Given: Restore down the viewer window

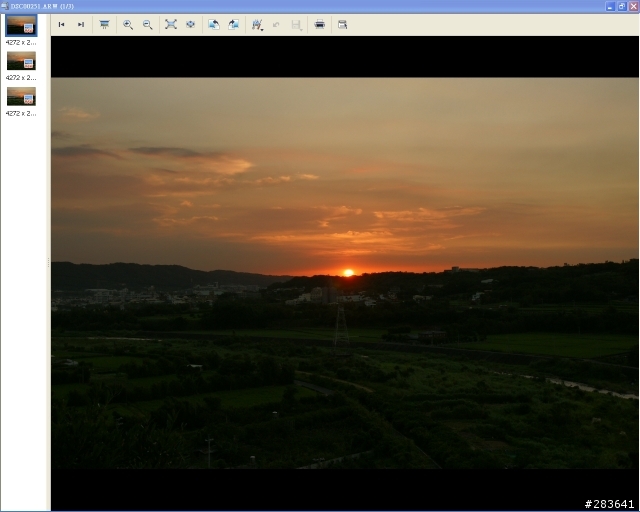Looking at the screenshot, I should [x=622, y=6].
